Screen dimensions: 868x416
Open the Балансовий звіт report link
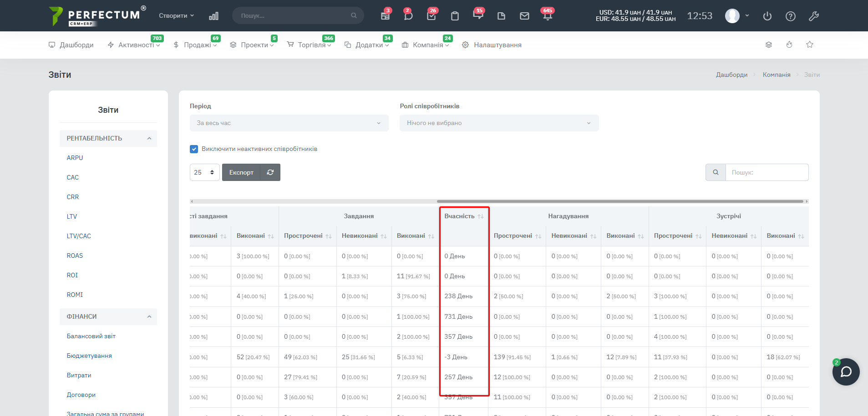click(x=91, y=336)
